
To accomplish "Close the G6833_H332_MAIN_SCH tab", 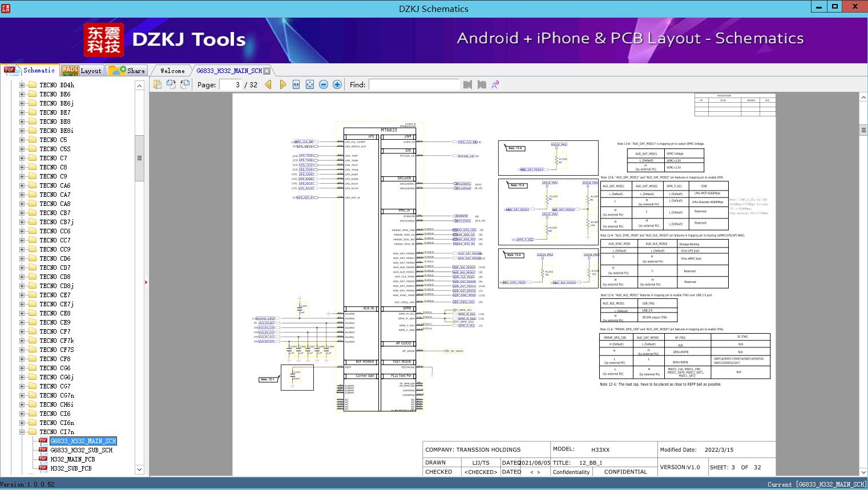I will [x=267, y=71].
